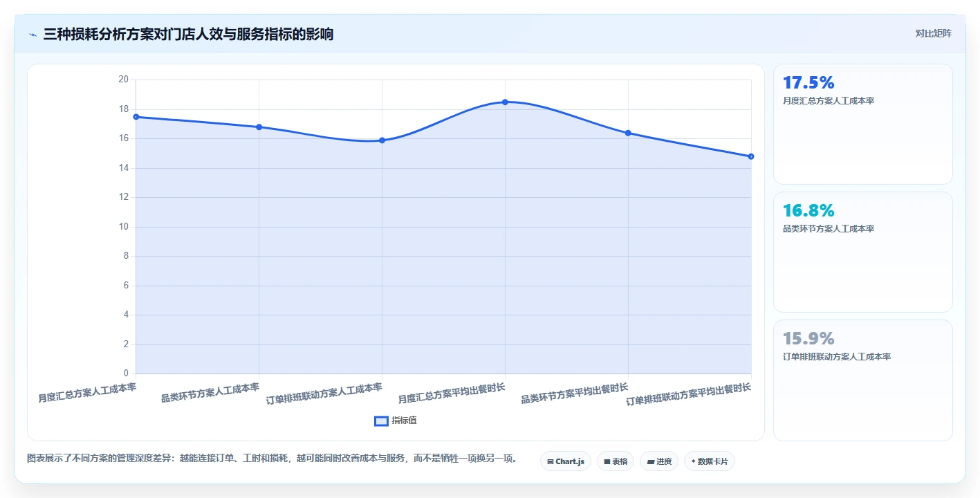This screenshot has height=498, width=980.
Task: Click the card label 订单排班联动方案人工成本率
Action: pos(837,357)
